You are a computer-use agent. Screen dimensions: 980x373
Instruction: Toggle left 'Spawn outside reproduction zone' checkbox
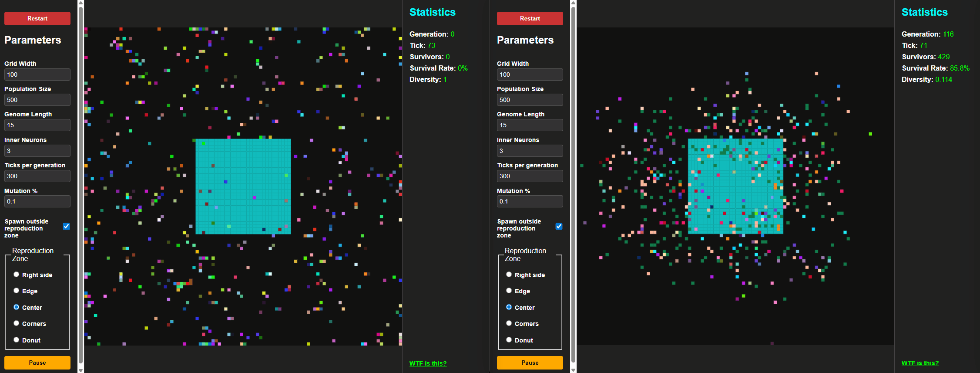(x=66, y=226)
